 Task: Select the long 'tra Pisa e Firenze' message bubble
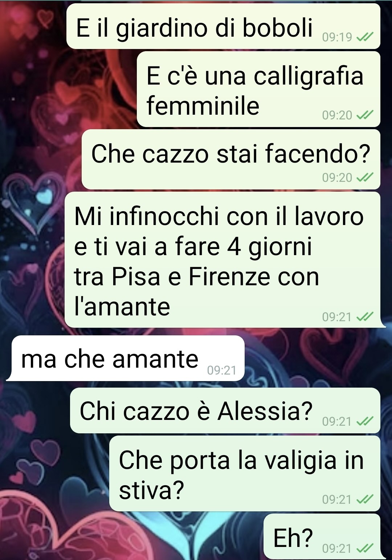point(222,259)
